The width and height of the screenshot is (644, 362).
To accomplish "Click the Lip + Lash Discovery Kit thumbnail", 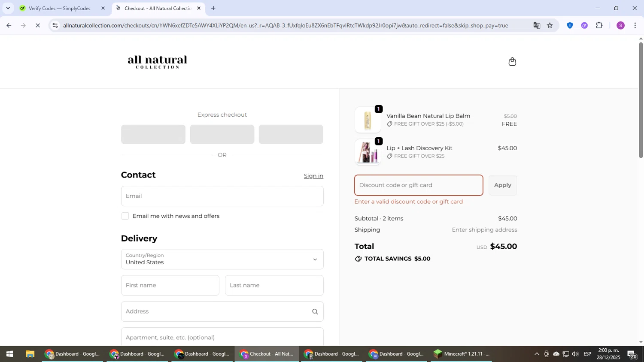I will click(x=368, y=152).
